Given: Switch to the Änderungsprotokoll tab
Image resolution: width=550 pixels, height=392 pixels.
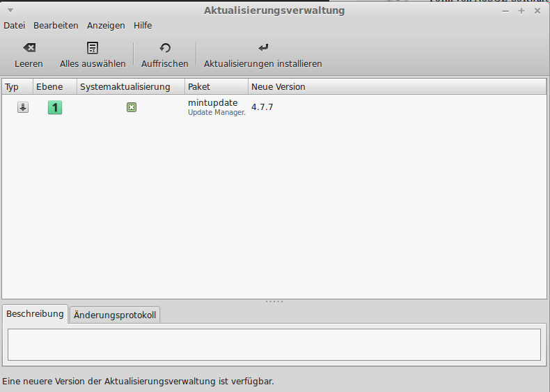Looking at the screenshot, I should point(115,315).
